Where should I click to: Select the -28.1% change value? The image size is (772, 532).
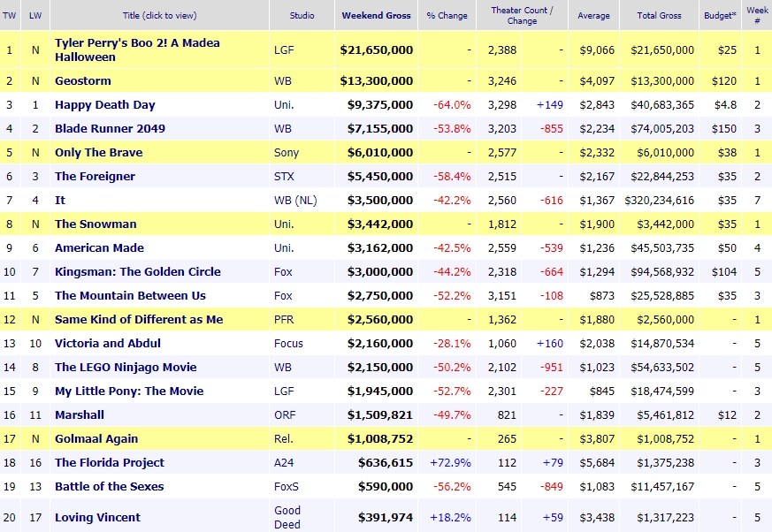click(452, 344)
